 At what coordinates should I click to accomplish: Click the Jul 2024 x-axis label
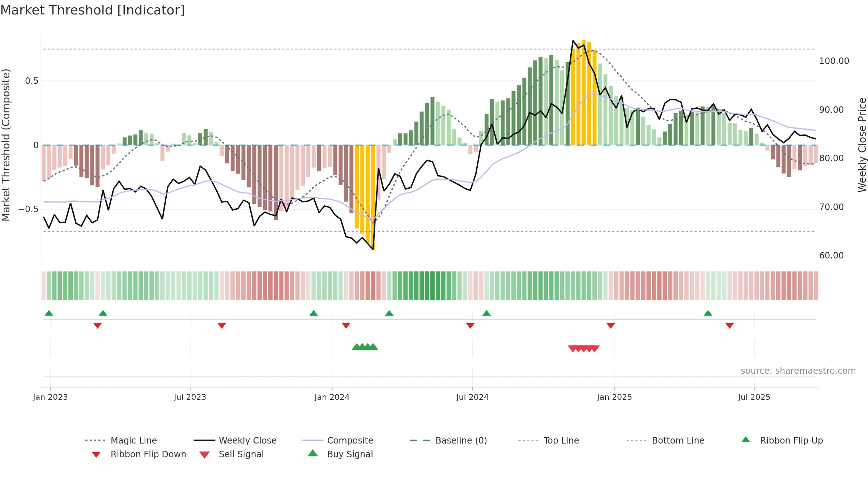click(x=472, y=397)
